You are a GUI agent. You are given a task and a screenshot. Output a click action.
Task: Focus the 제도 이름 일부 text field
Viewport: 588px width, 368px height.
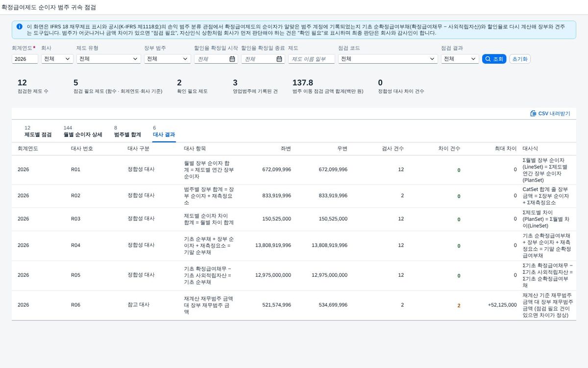click(x=312, y=59)
